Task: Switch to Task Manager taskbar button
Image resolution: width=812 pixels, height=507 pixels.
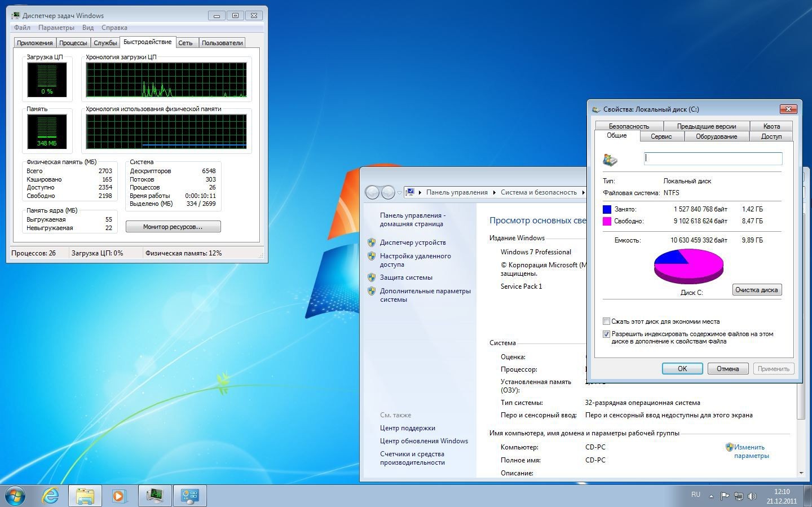Action: pyautogui.click(x=155, y=496)
